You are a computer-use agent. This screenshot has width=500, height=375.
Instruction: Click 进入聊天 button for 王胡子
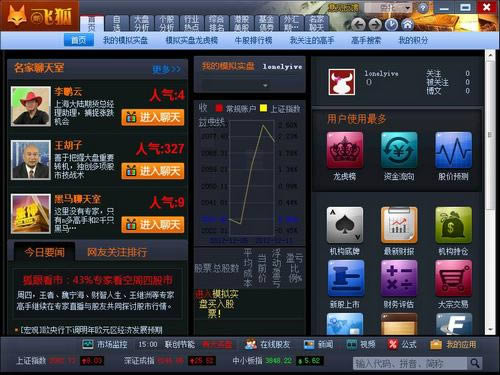point(153,171)
